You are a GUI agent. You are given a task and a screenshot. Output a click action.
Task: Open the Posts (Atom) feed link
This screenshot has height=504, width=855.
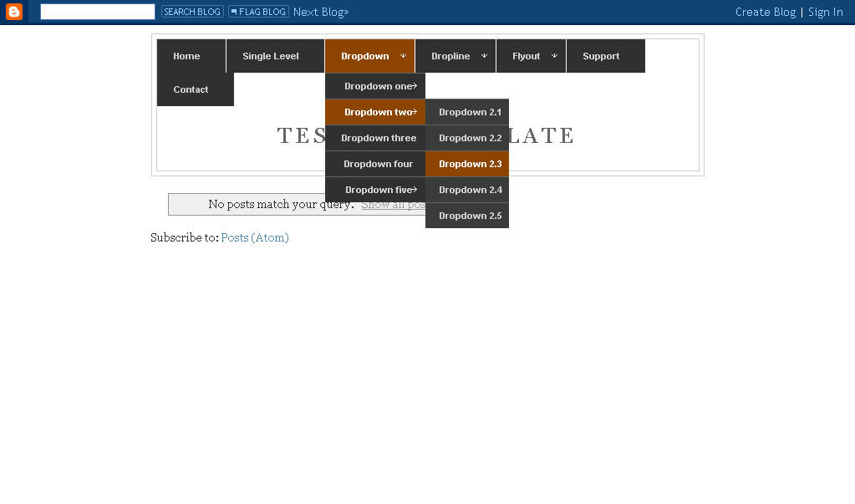pos(255,238)
